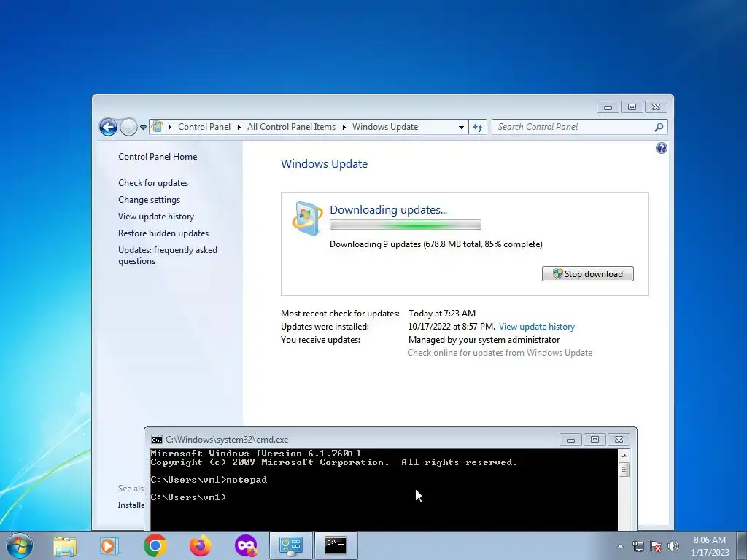Close the Windows Update window

click(x=656, y=107)
